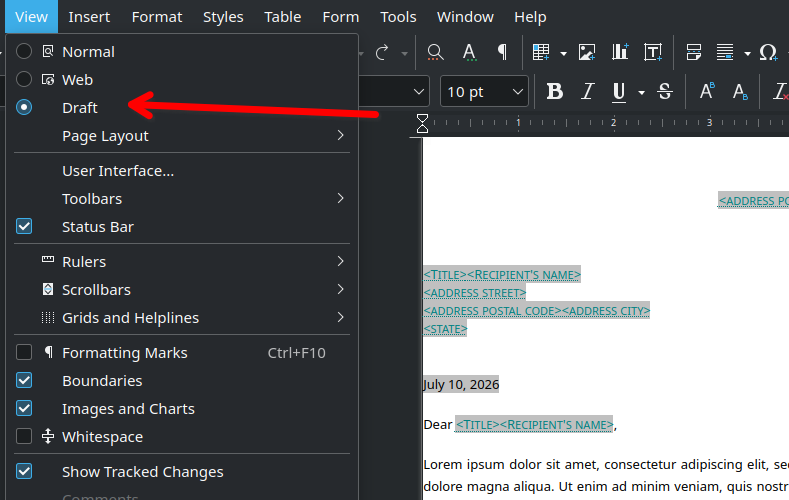Screen dimensions: 789x500
Task: Toggle Show Tracked Changes checkbox
Action: (24, 471)
